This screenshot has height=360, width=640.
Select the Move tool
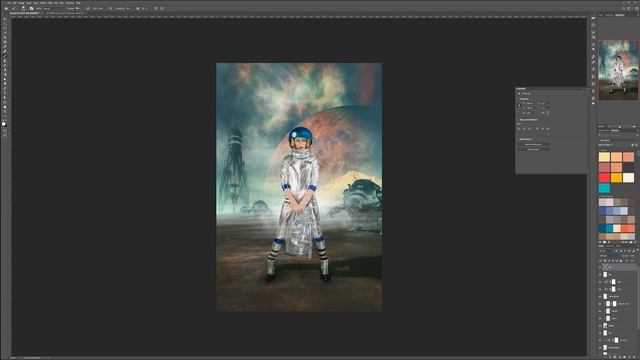pos(4,19)
